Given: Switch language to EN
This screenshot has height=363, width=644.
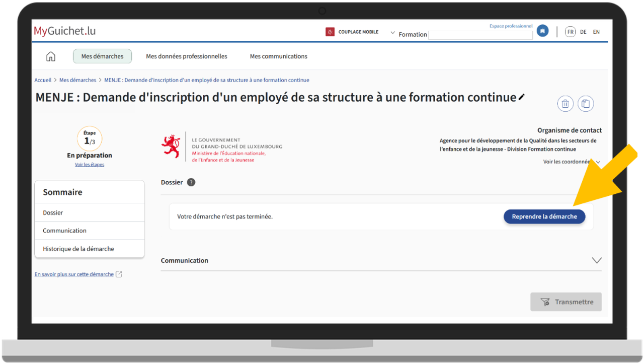Looking at the screenshot, I should [596, 32].
